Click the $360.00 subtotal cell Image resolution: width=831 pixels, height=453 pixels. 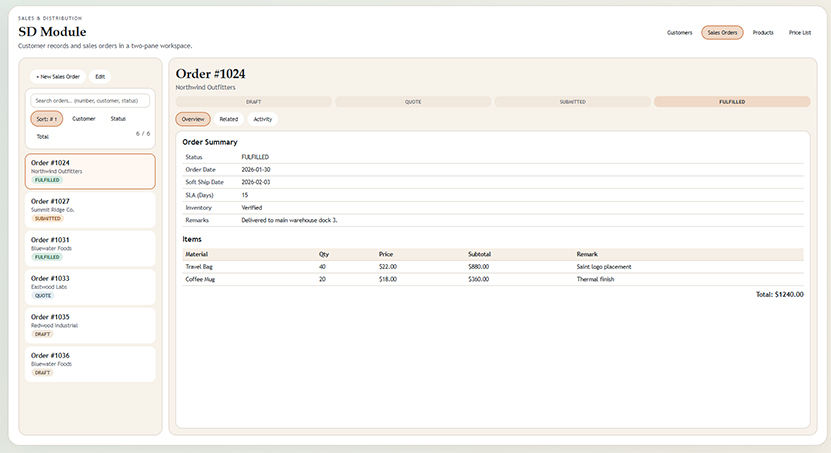click(479, 279)
